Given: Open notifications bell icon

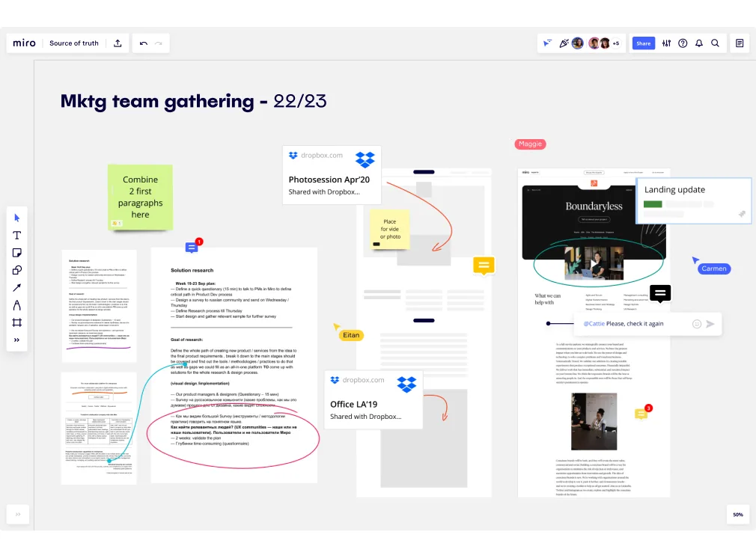Looking at the screenshot, I should 698,43.
